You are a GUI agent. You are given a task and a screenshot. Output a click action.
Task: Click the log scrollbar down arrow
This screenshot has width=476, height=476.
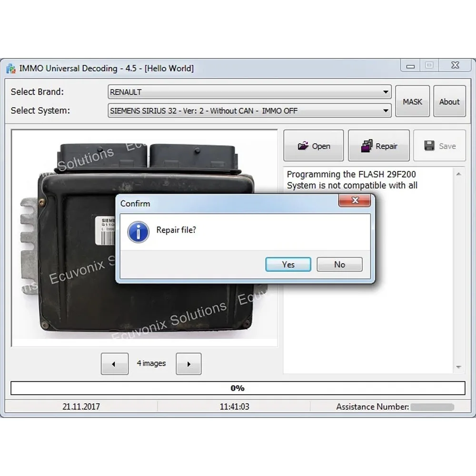(x=458, y=367)
